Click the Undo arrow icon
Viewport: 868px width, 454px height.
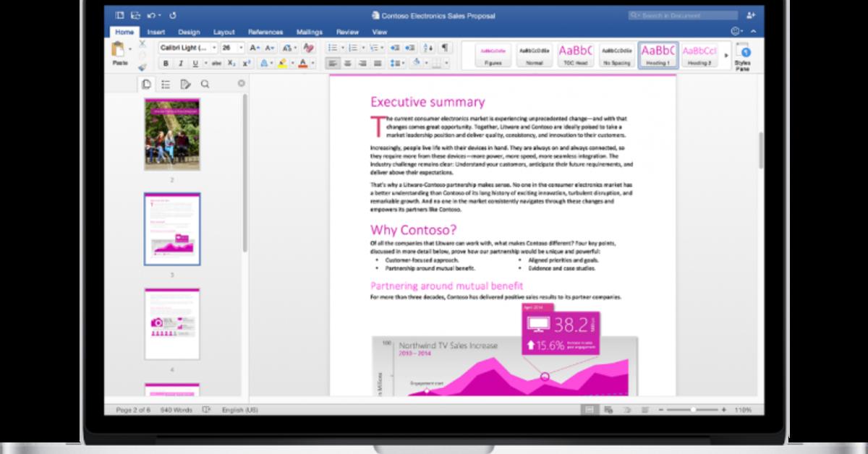[x=150, y=14]
